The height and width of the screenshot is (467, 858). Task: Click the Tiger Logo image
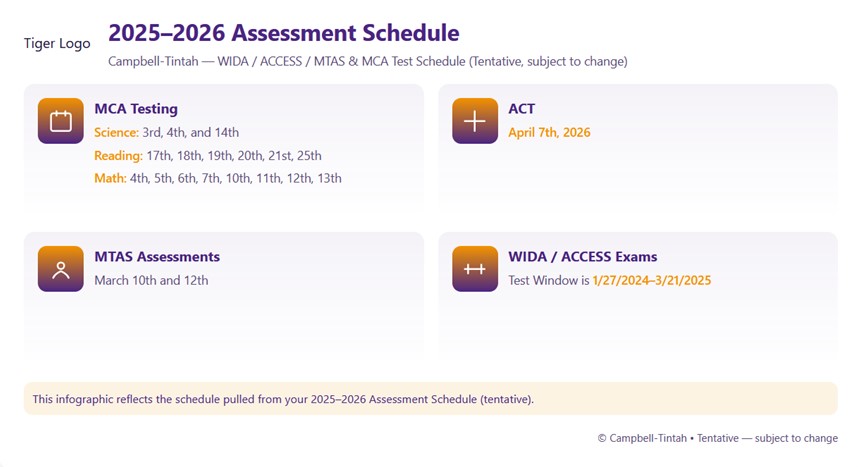(57, 44)
